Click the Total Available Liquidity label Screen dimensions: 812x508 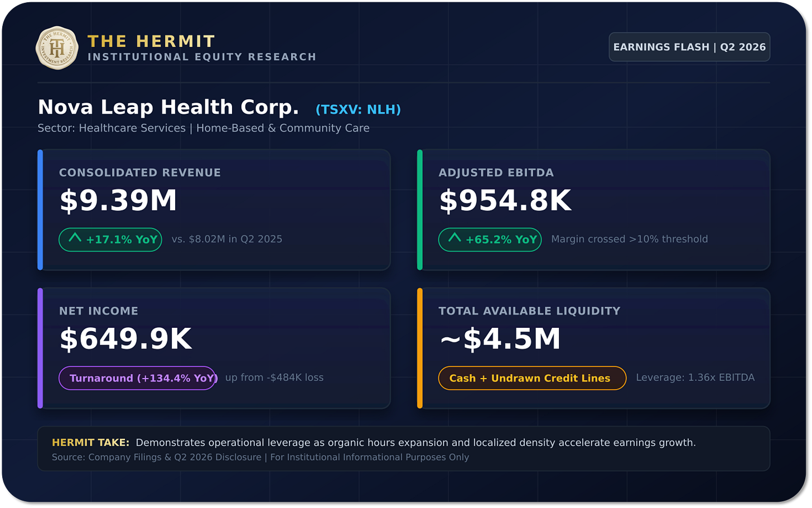tap(529, 311)
